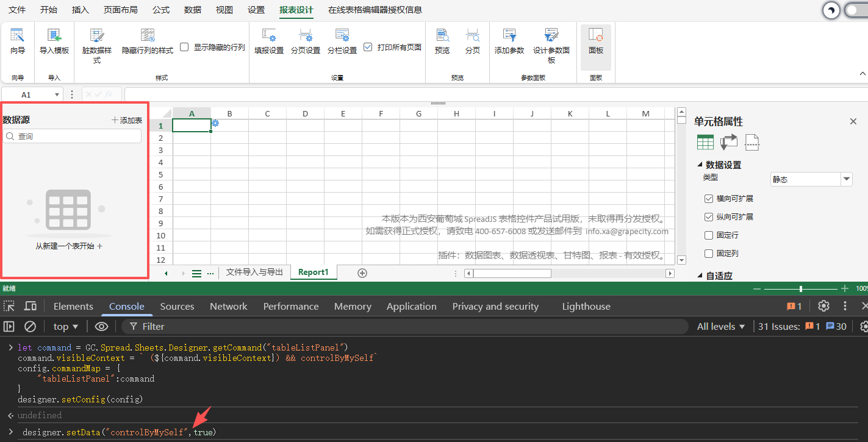The width and height of the screenshot is (868, 442).
Task: Open 填报设置 data entry settings
Action: point(269,41)
